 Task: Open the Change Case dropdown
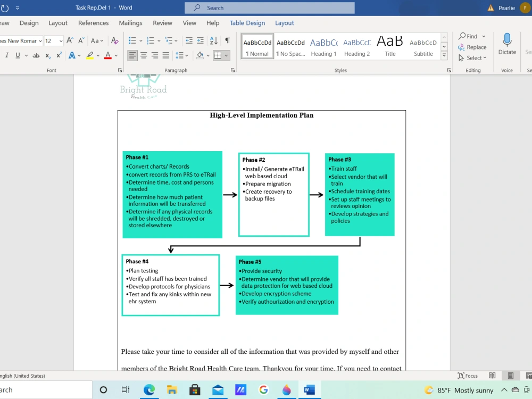[x=97, y=41]
